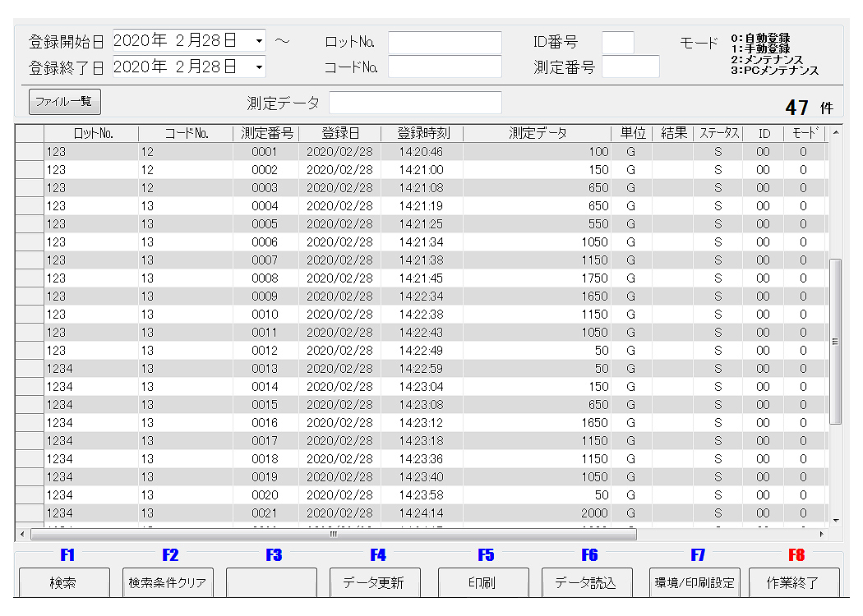Open 環境/印刷設定 settings

click(x=695, y=582)
